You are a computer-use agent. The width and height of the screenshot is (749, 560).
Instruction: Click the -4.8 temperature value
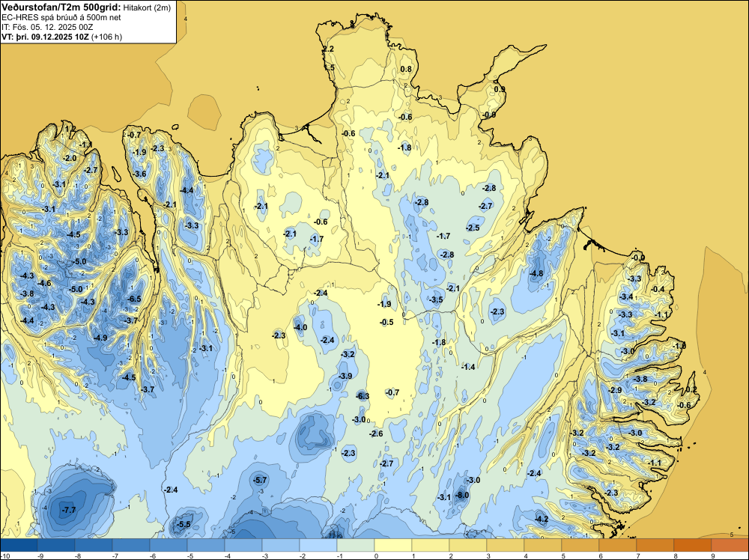(536, 273)
